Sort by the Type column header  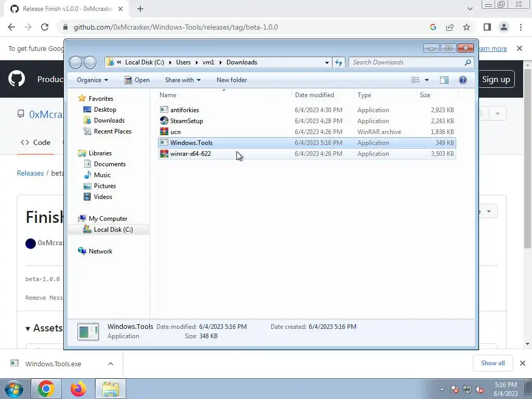point(385,95)
